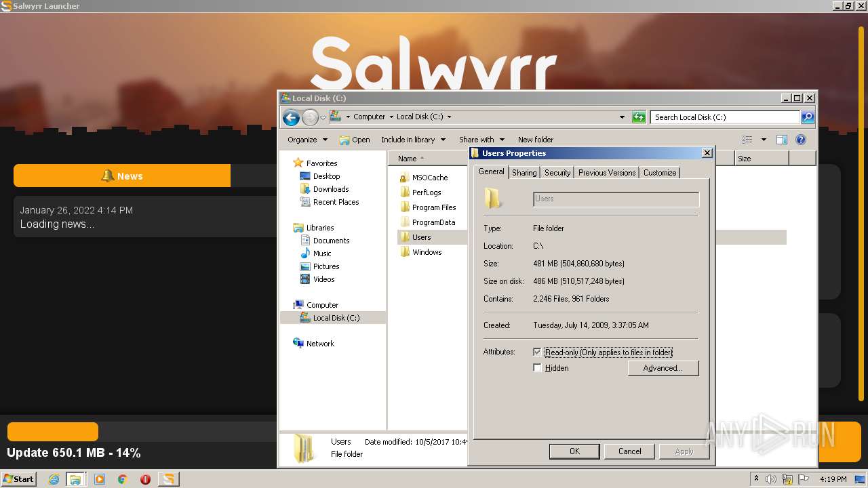The width and height of the screenshot is (868, 488).
Task: Open Internet Explorer from taskbar
Action: click(x=54, y=479)
